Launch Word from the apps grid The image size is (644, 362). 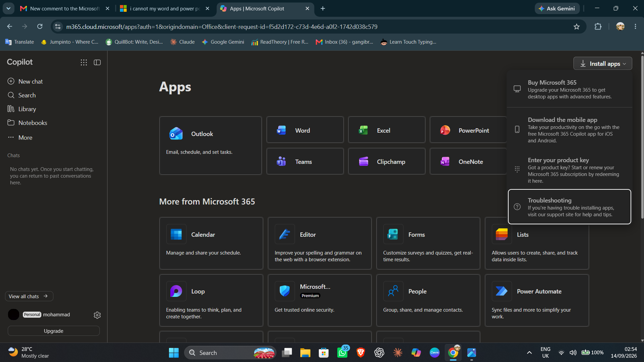click(x=305, y=130)
